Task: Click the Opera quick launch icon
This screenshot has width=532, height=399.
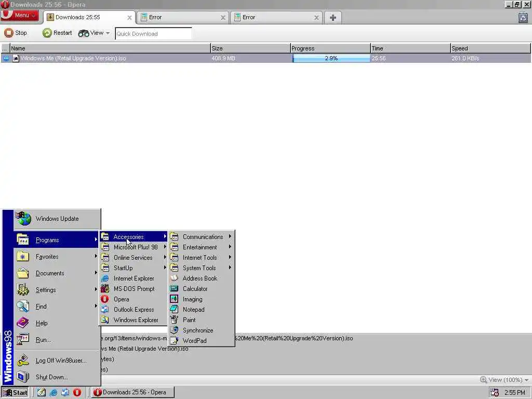Action: tap(77, 392)
